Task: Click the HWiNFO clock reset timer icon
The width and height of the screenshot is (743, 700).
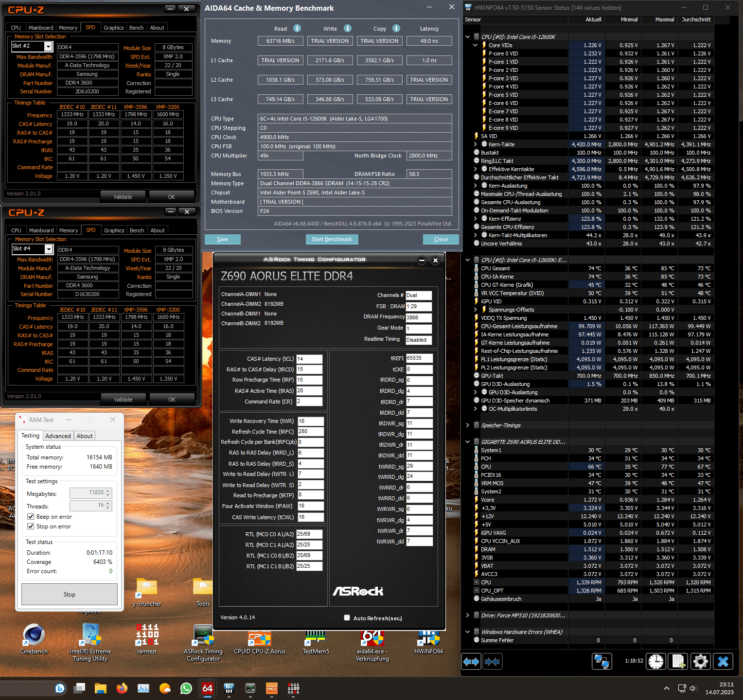Action: 656,662
